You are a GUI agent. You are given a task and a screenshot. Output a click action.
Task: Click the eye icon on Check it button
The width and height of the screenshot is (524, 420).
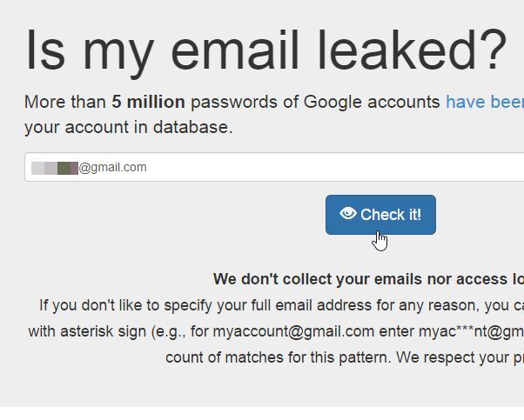pos(348,213)
